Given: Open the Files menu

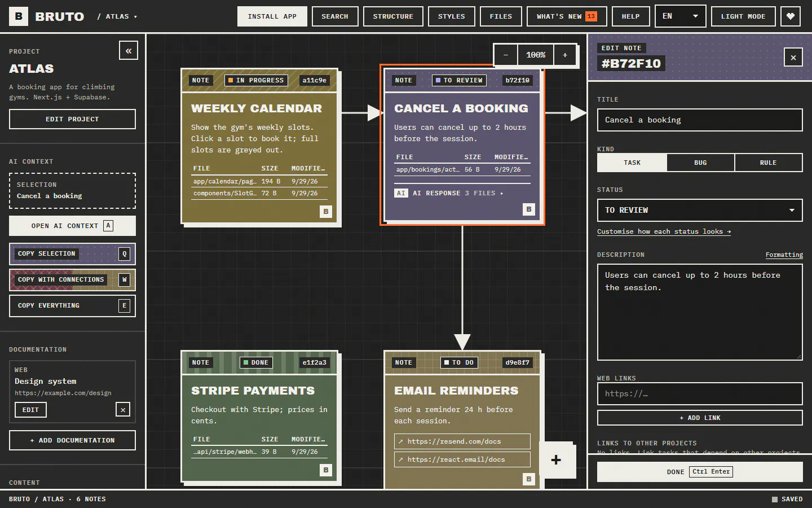Looking at the screenshot, I should [x=501, y=16].
